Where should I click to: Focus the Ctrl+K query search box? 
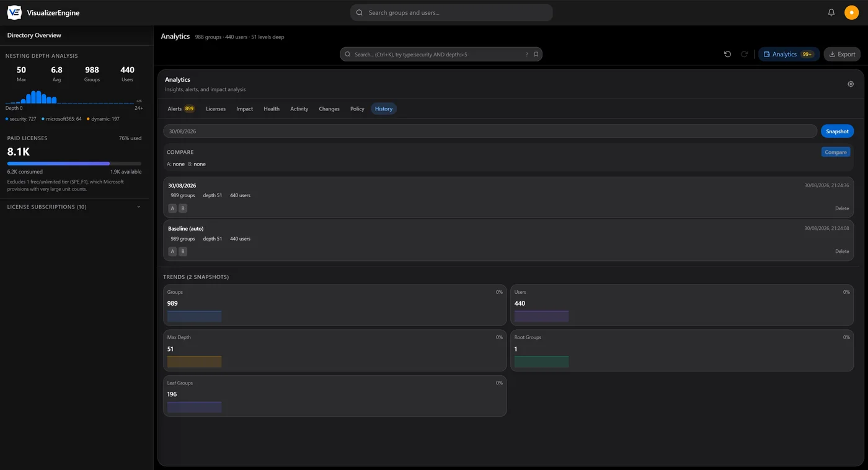click(x=441, y=55)
